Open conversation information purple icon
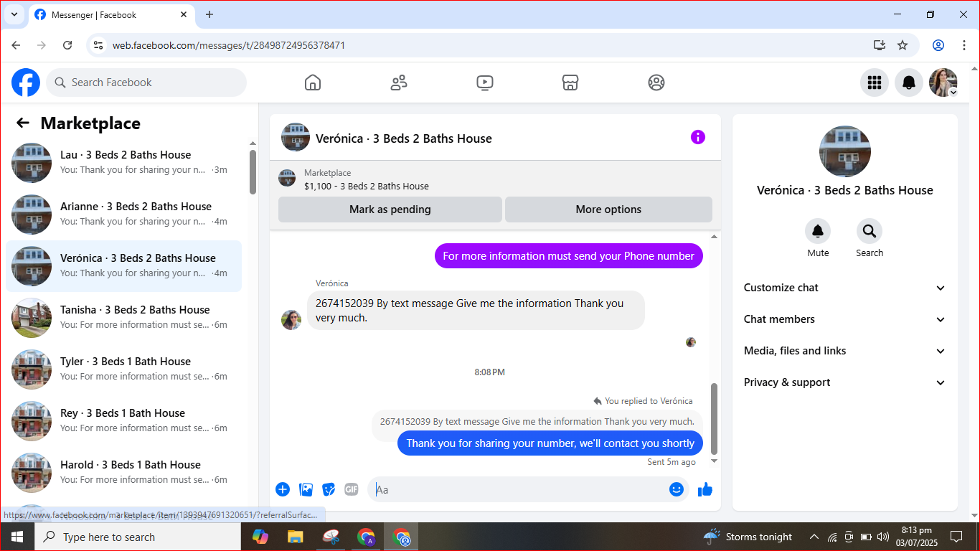 point(698,137)
